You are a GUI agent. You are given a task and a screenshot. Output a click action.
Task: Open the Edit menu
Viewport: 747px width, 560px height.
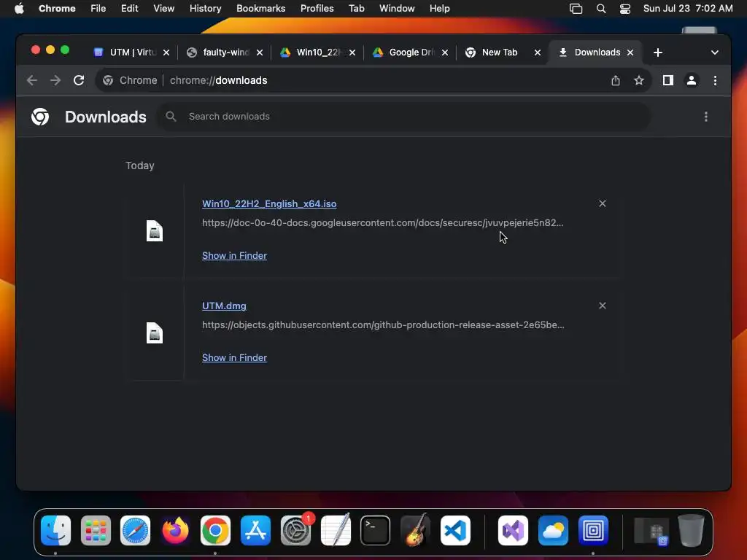pos(129,9)
